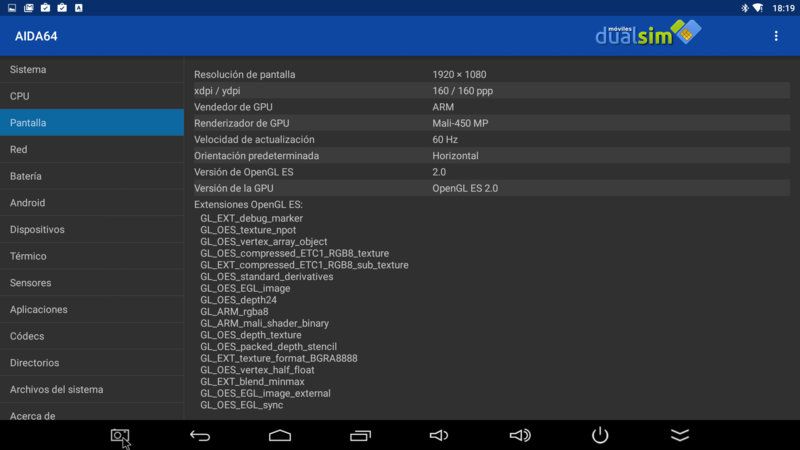Tap the second checkmark bag notification icon
800x450 pixels.
coord(62,8)
